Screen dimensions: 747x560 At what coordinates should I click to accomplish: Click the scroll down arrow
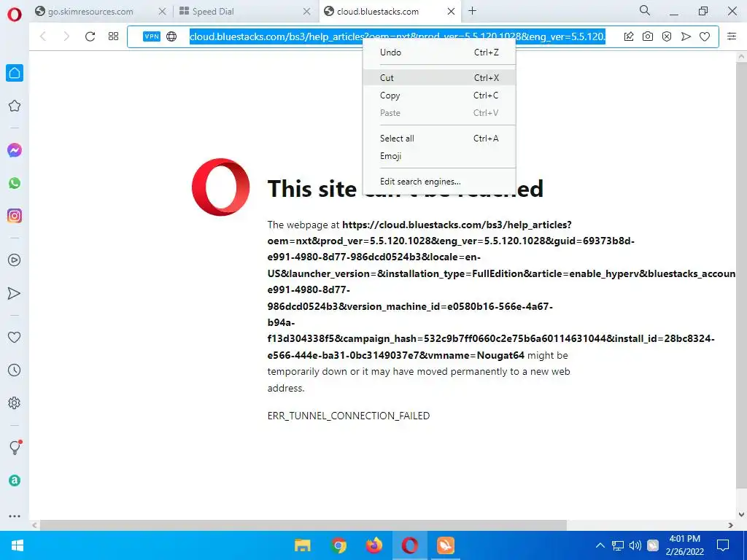[741, 514]
